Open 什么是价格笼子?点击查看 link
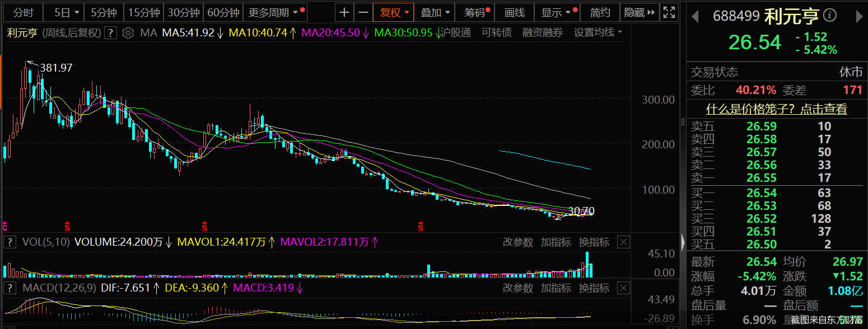The height and width of the screenshot is (329, 868). 776,109
